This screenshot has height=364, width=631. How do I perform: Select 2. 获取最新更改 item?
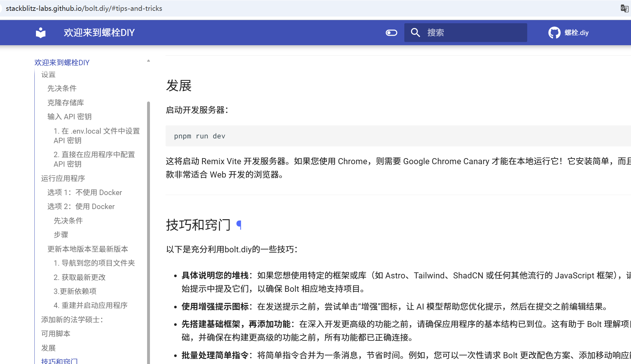point(80,277)
